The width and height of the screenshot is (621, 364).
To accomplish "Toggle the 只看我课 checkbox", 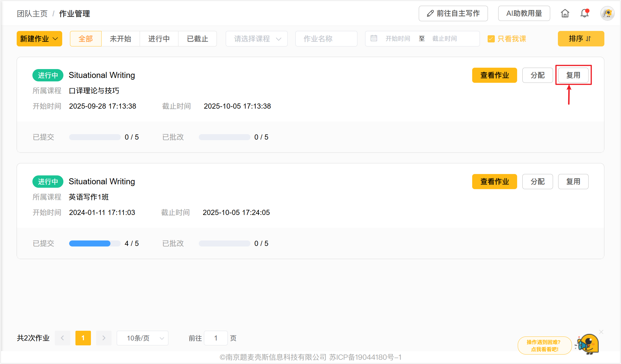I will click(x=491, y=39).
